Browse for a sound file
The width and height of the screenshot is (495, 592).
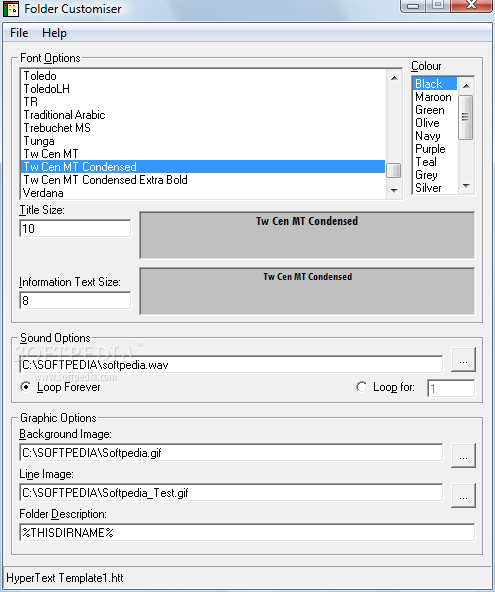[x=463, y=360]
